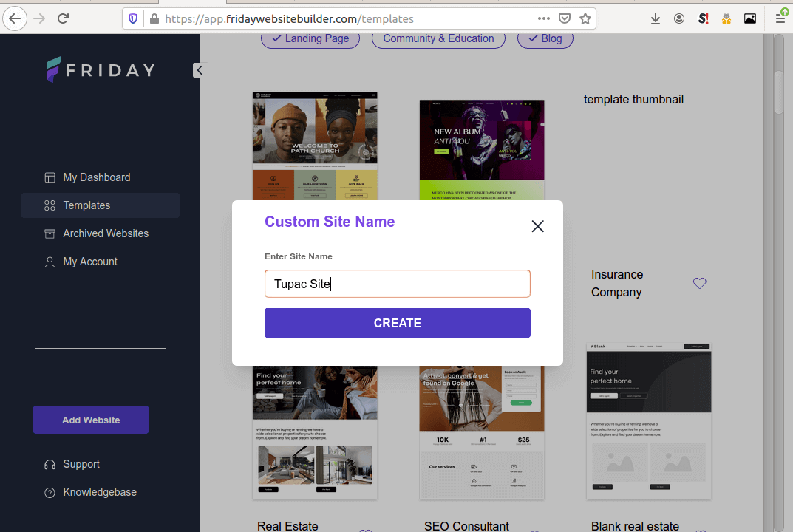793x532 pixels.
Task: Open Archived Websites via its archive icon
Action: point(49,233)
